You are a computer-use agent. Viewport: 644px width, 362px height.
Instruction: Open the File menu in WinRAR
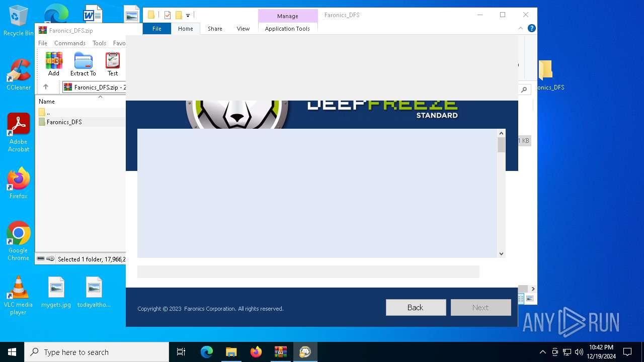(x=43, y=43)
